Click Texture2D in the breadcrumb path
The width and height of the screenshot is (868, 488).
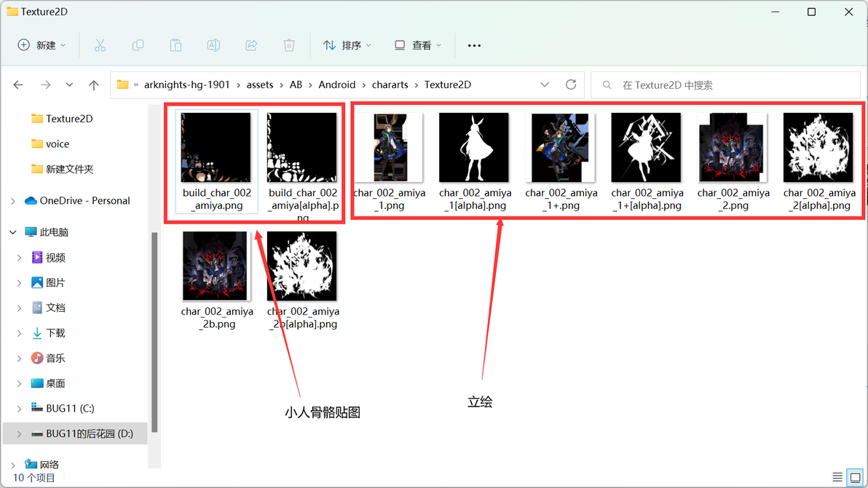[x=447, y=84]
